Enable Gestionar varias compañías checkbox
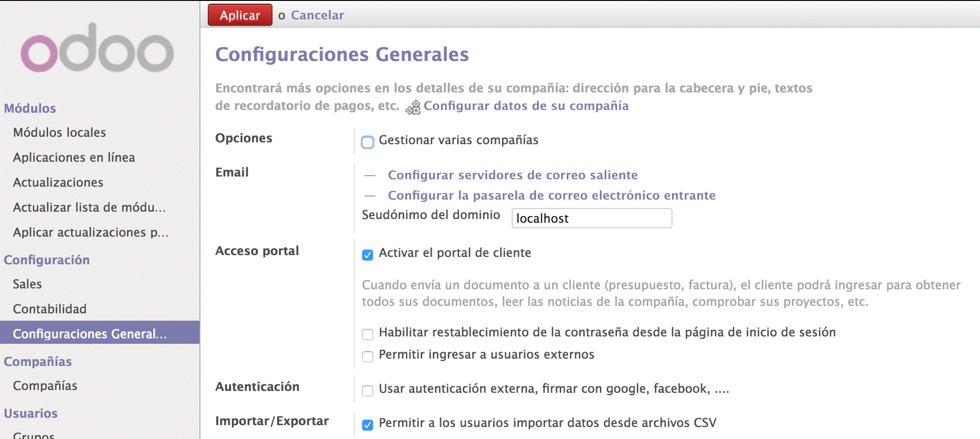Viewport: 980px width, 439px height. coord(368,142)
